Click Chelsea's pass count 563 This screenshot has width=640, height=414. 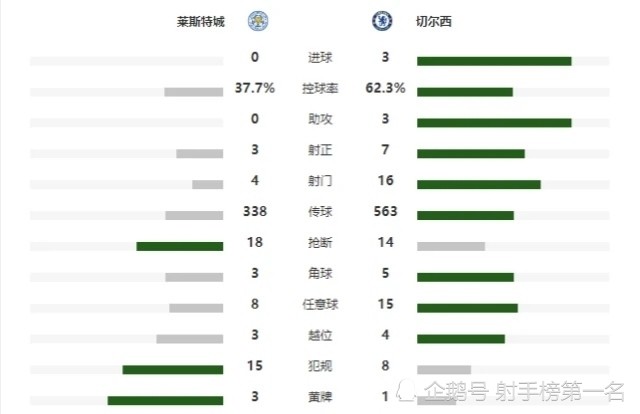[385, 211]
